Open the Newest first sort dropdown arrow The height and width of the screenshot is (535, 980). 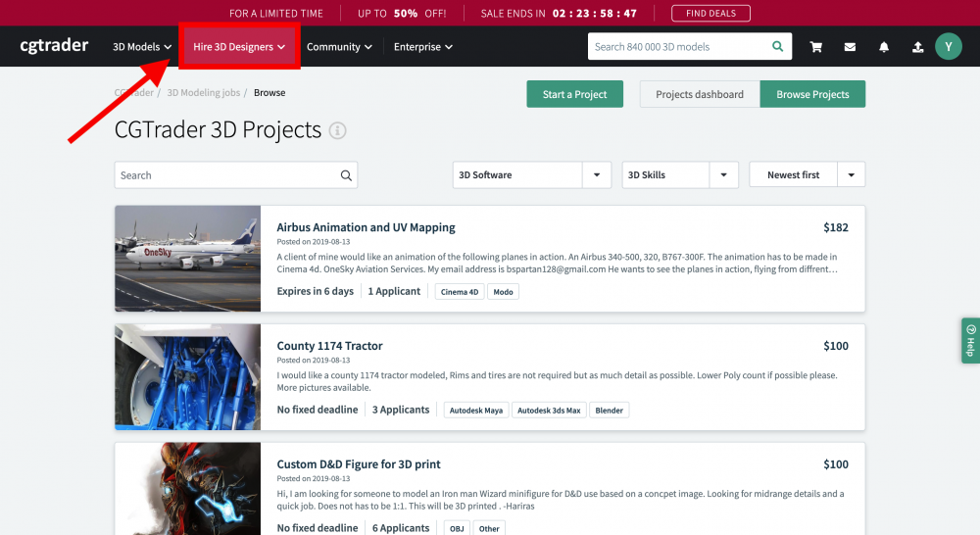coord(852,175)
